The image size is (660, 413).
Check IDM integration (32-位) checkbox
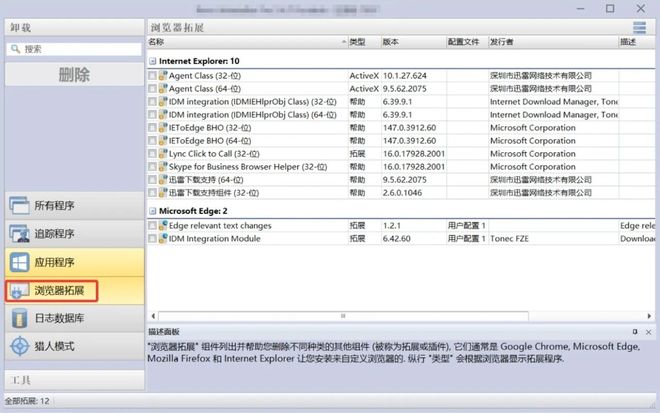click(152, 102)
